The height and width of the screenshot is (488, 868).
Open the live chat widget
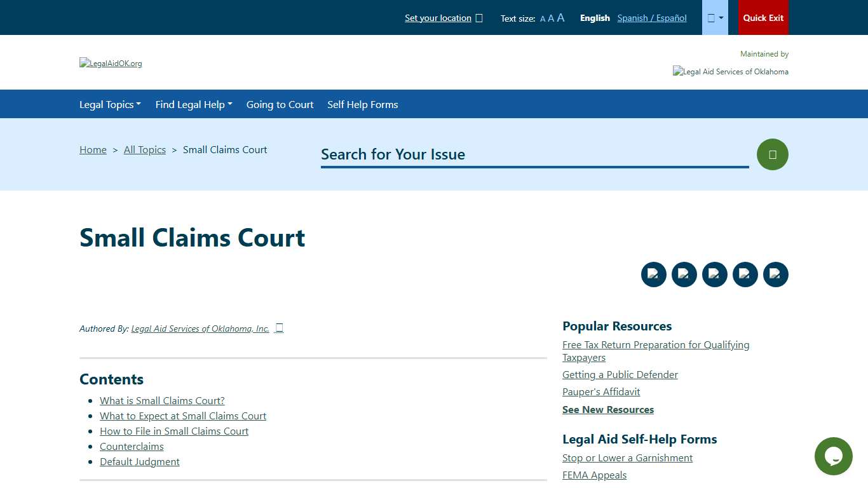(x=833, y=456)
